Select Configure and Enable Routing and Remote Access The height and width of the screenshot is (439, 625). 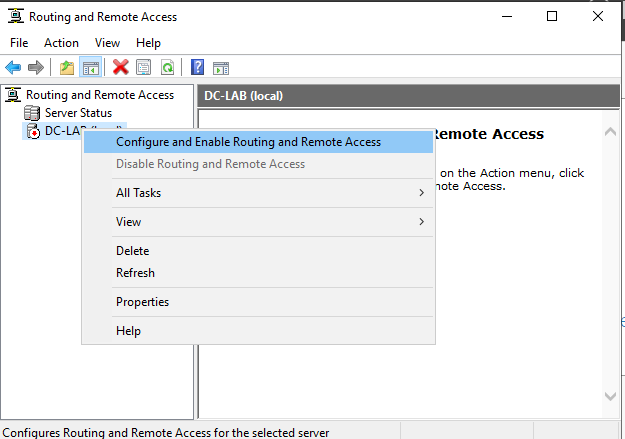248,142
